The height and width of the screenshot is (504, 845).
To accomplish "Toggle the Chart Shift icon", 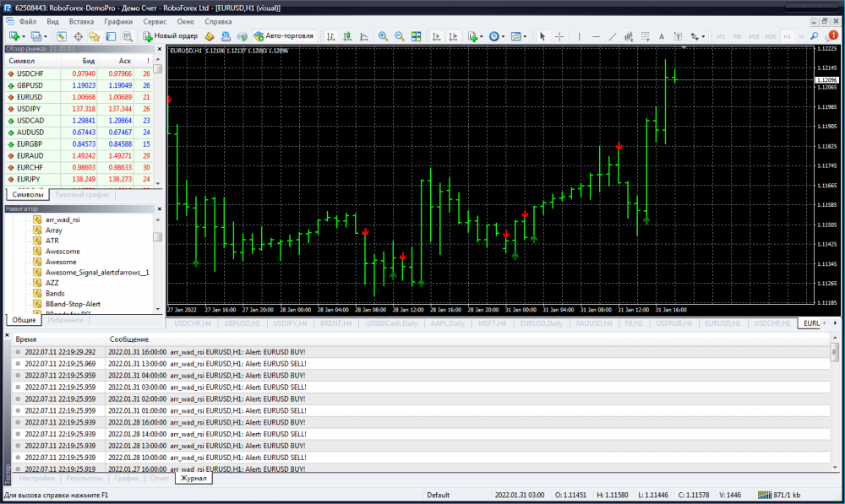I will coord(453,36).
